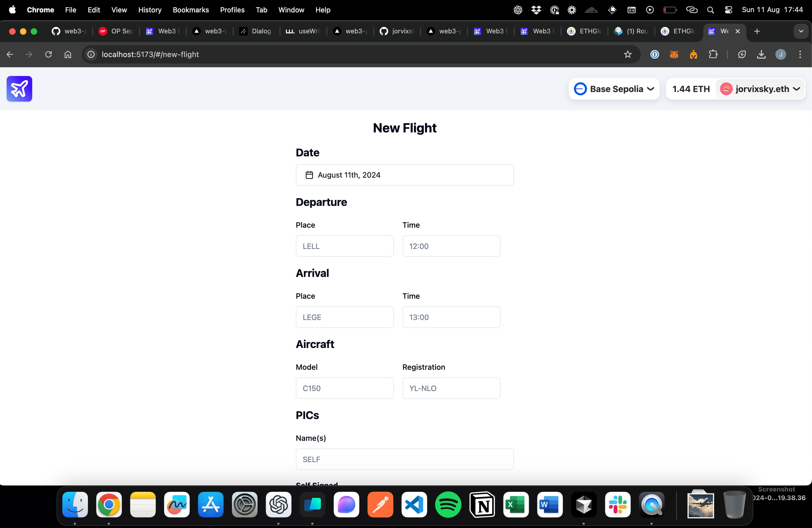This screenshot has width=812, height=528.
Task: Click the Departure Time field 12:00
Action: coord(451,246)
